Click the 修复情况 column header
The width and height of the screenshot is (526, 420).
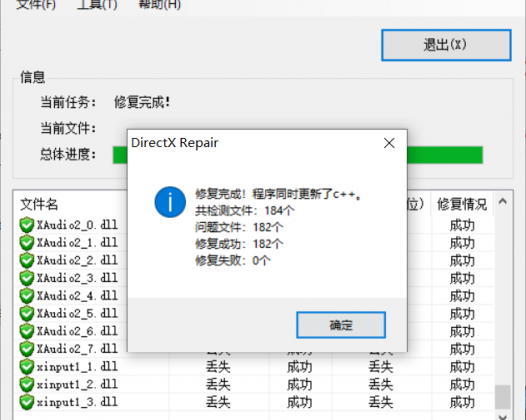(x=462, y=204)
